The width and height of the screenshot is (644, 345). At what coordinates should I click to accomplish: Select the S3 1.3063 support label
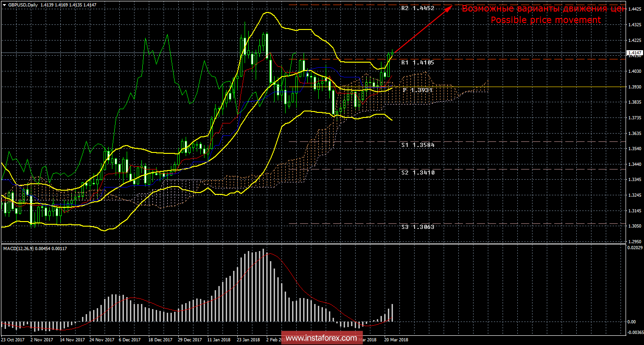coord(417,227)
